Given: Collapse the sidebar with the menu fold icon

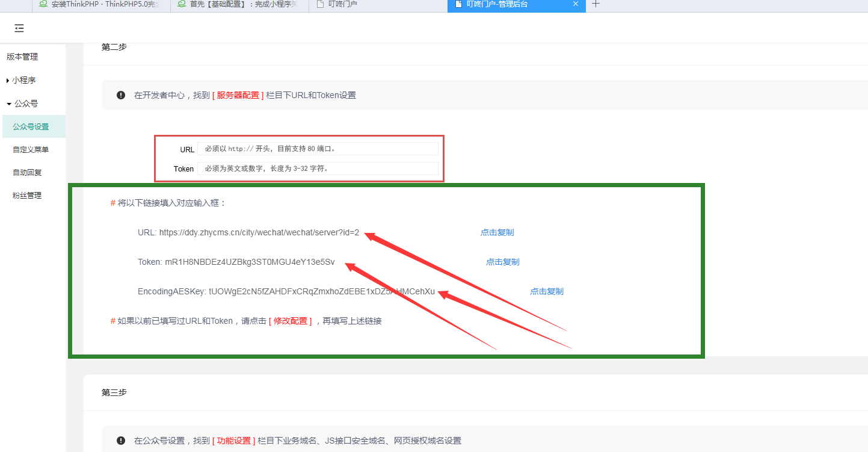Looking at the screenshot, I should click(x=19, y=28).
